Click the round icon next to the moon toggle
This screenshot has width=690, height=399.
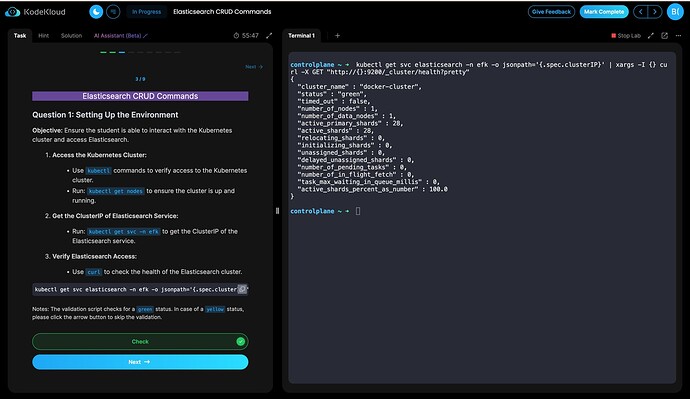pyautogui.click(x=113, y=12)
